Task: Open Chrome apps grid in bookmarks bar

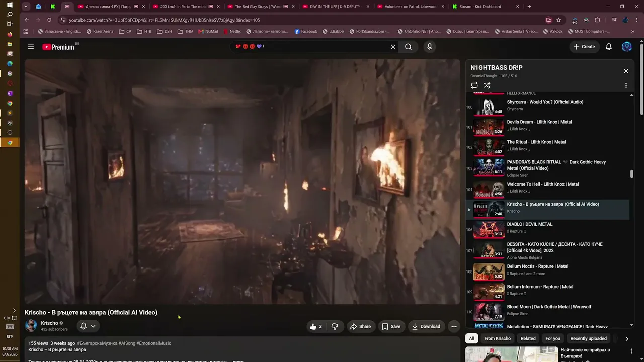Action: 26,31
